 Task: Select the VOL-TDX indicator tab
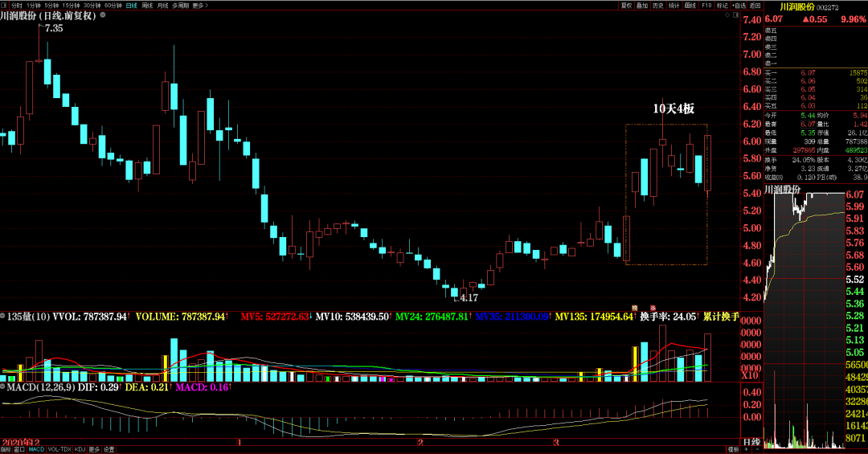click(59, 449)
